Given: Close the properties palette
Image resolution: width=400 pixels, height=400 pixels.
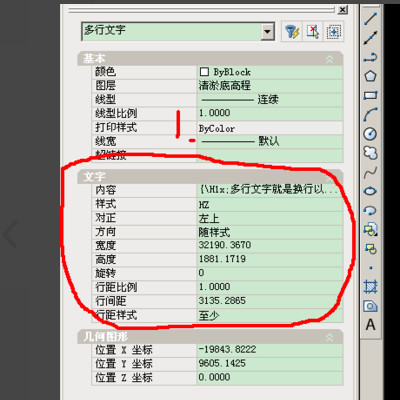Looking at the screenshot, I should 342,10.
